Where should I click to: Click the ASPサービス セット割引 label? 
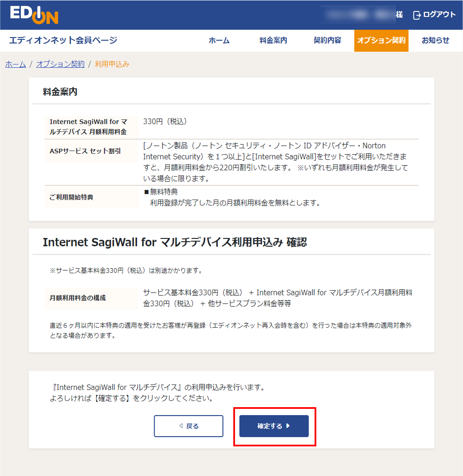[x=85, y=151]
